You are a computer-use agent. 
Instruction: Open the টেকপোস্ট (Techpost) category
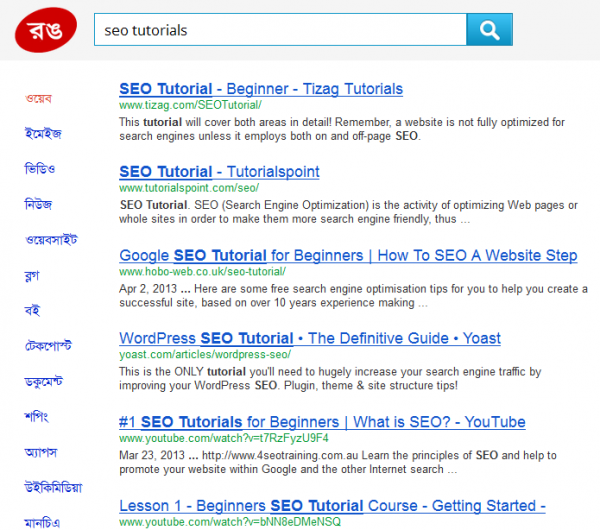click(x=48, y=346)
